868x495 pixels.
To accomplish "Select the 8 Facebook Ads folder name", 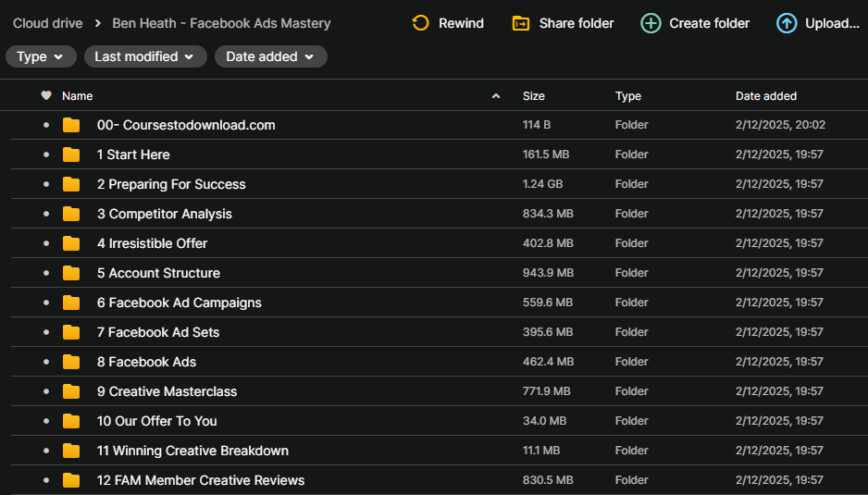I will point(147,362).
